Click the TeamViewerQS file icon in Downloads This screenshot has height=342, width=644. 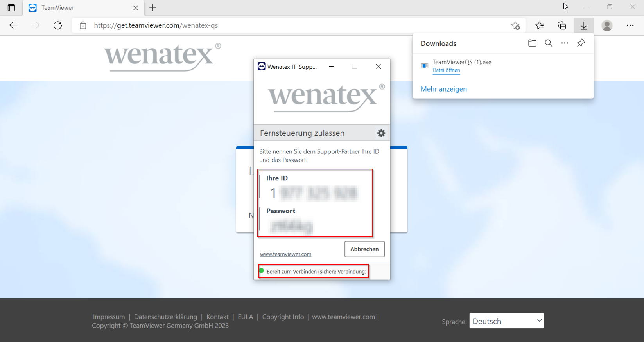pyautogui.click(x=424, y=66)
